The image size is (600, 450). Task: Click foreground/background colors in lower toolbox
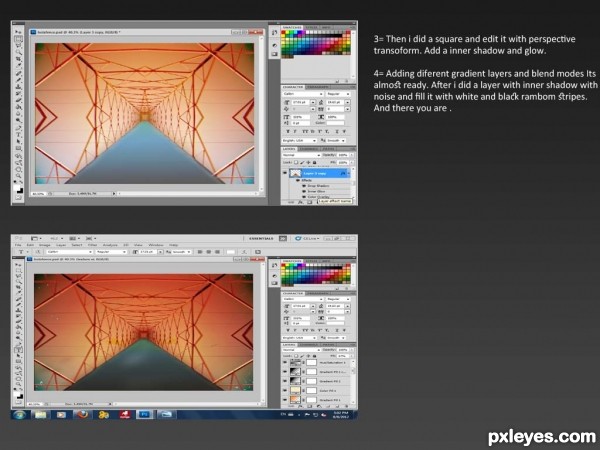tap(18, 395)
